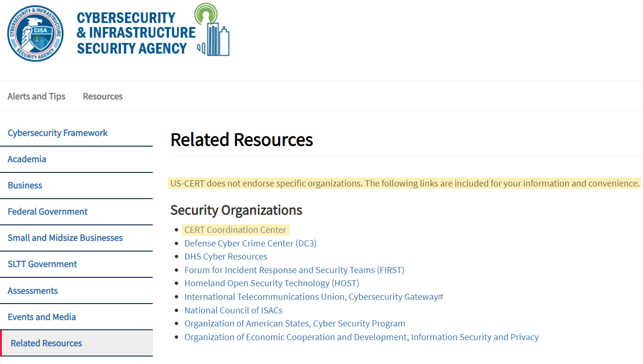Open International Telecommunications Union Cybersecurity Gateway link
Screen dimensions: 643x364
[311, 297]
